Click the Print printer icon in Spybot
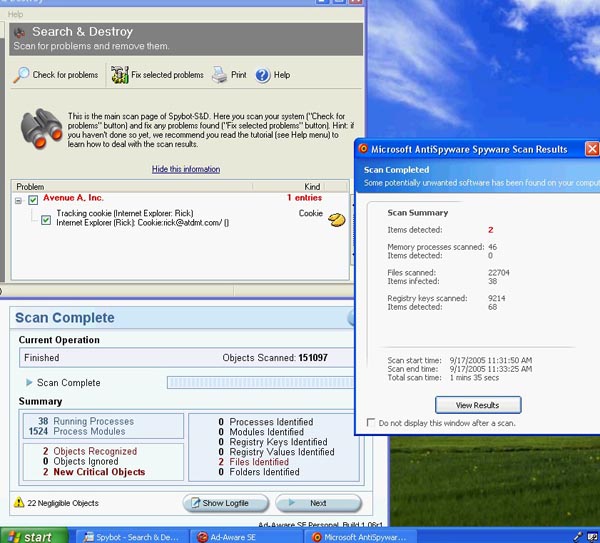 click(x=220, y=75)
